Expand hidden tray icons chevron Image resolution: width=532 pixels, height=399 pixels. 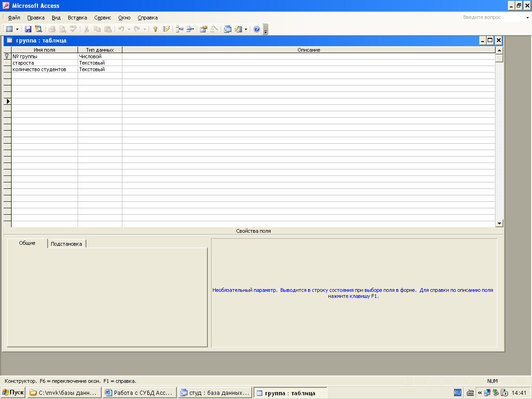click(x=480, y=393)
